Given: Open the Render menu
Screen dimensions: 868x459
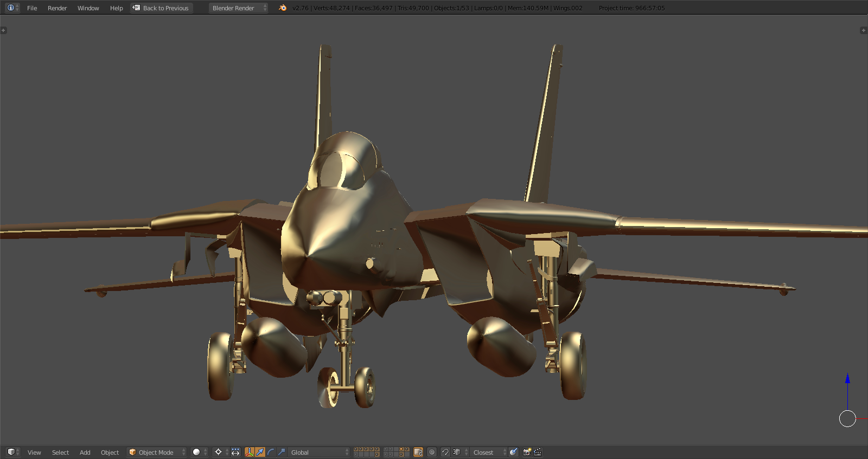Looking at the screenshot, I should pyautogui.click(x=57, y=8).
